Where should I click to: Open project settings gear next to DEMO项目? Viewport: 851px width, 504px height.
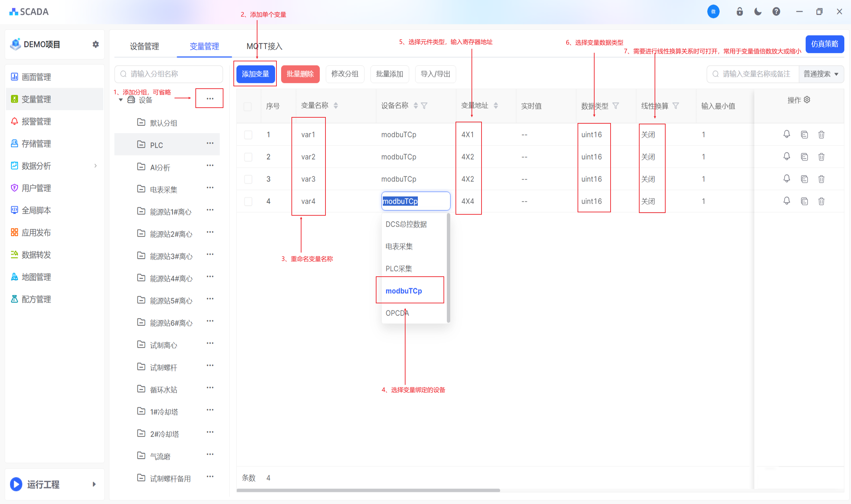point(95,44)
